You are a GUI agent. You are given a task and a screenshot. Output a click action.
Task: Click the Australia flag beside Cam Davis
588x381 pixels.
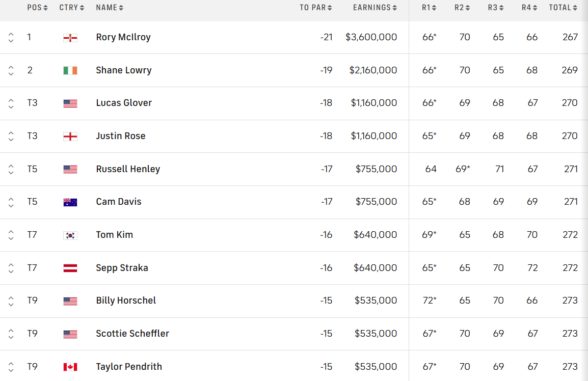coord(70,202)
